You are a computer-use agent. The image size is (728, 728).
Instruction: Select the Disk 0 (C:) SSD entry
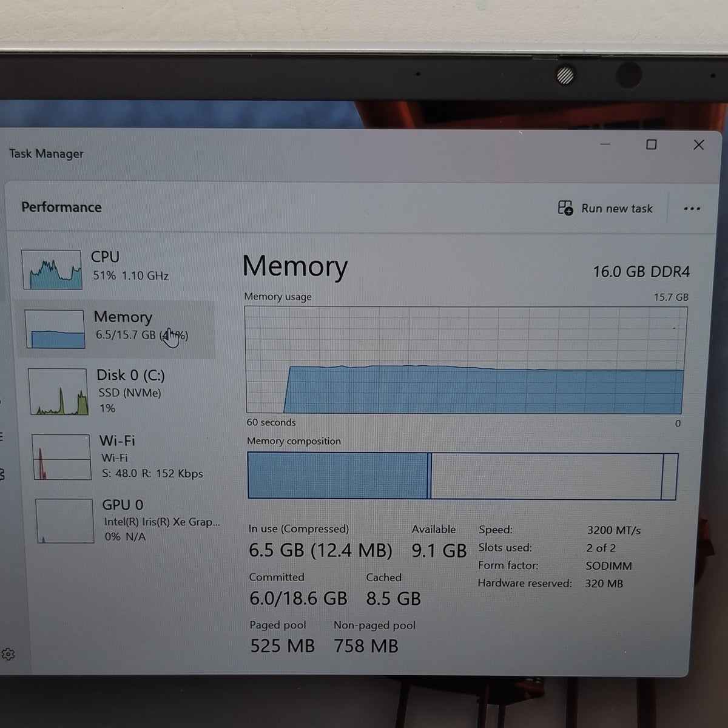pos(118,391)
